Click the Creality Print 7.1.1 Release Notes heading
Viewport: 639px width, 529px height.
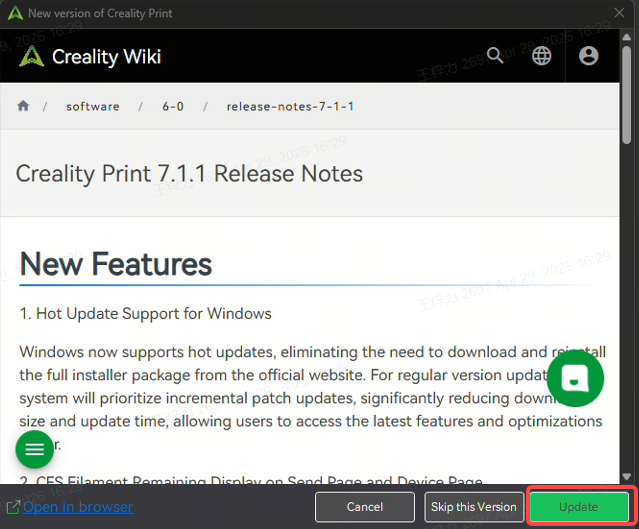(x=189, y=174)
